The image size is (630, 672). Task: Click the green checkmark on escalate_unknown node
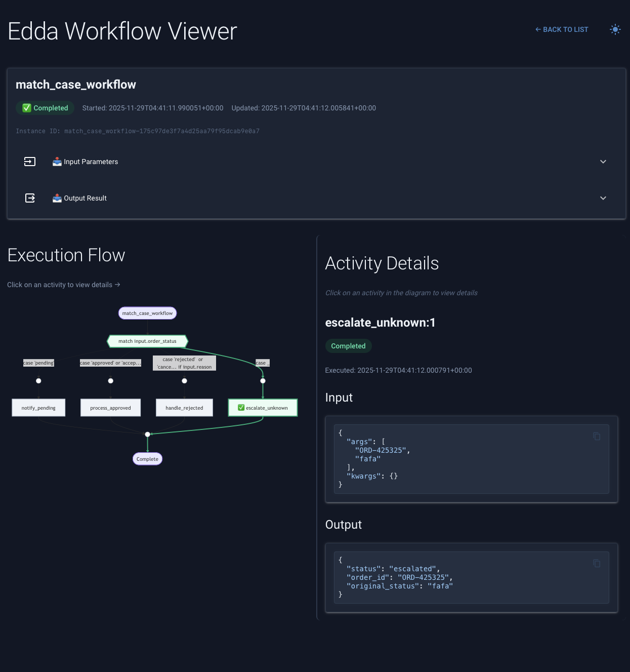coord(240,408)
